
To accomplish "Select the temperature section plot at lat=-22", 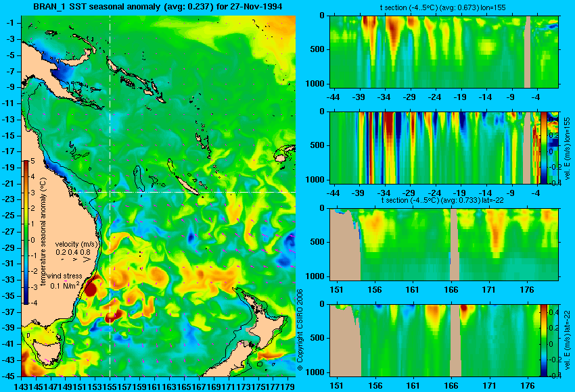I will [x=444, y=245].
